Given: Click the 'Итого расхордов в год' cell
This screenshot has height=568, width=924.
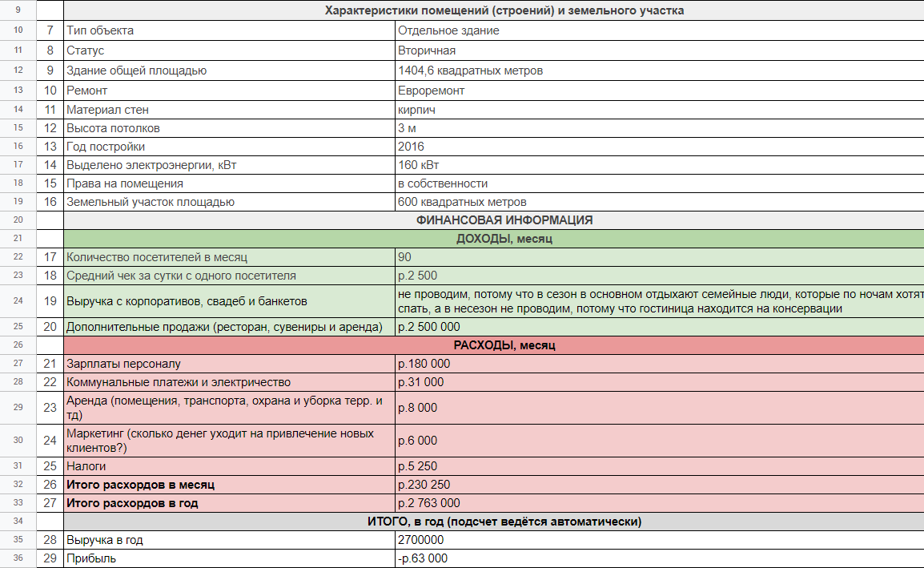Looking at the screenshot, I should [229, 503].
